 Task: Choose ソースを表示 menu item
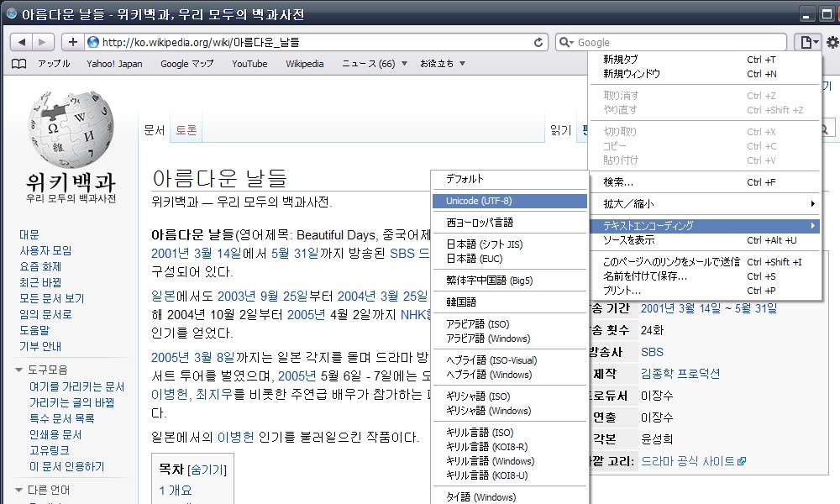[x=705, y=240]
